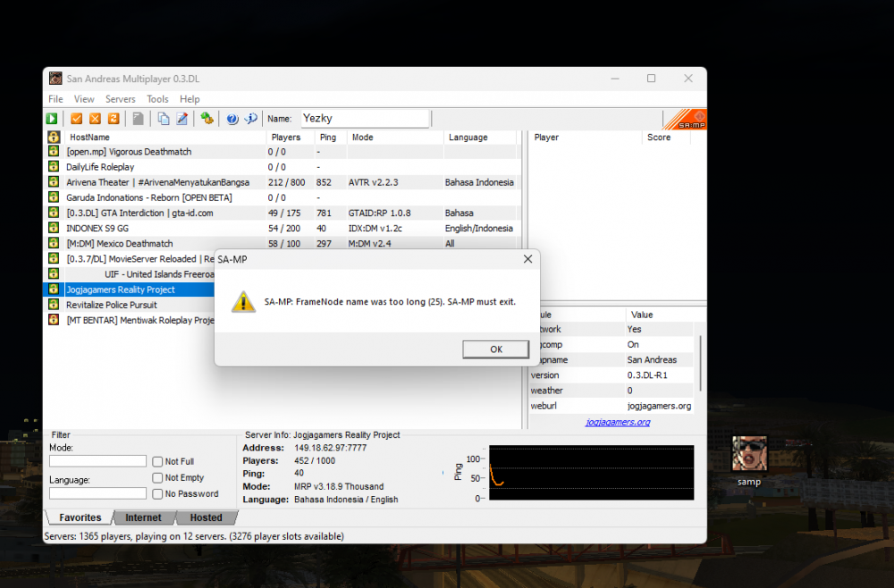Switch to the Favorites tab
The image size is (894, 588).
80,517
